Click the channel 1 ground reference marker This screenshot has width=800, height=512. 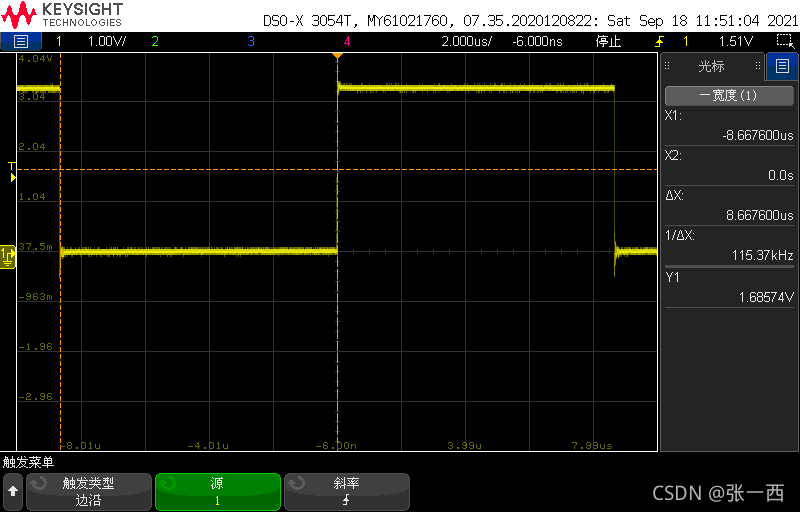pos(8,257)
